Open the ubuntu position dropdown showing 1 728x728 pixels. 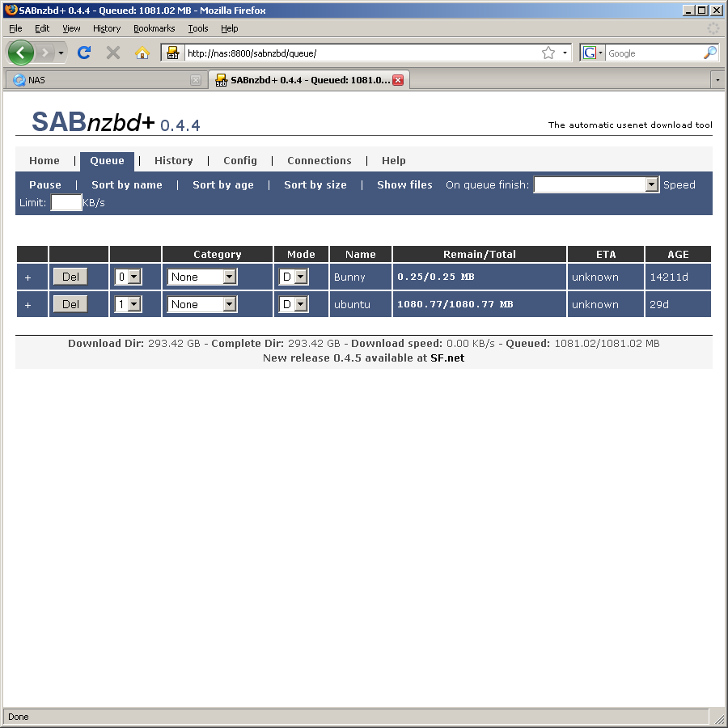tap(128, 304)
